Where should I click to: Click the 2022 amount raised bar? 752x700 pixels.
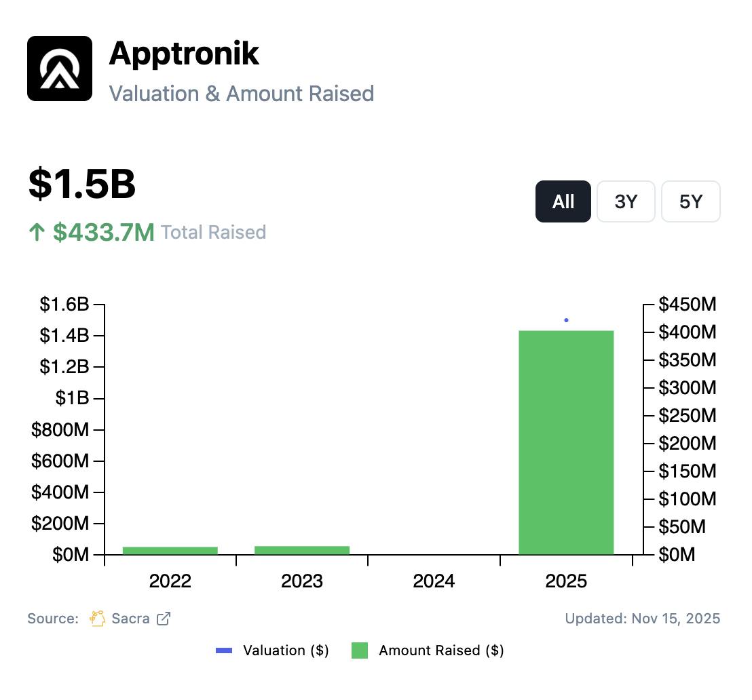click(x=170, y=550)
